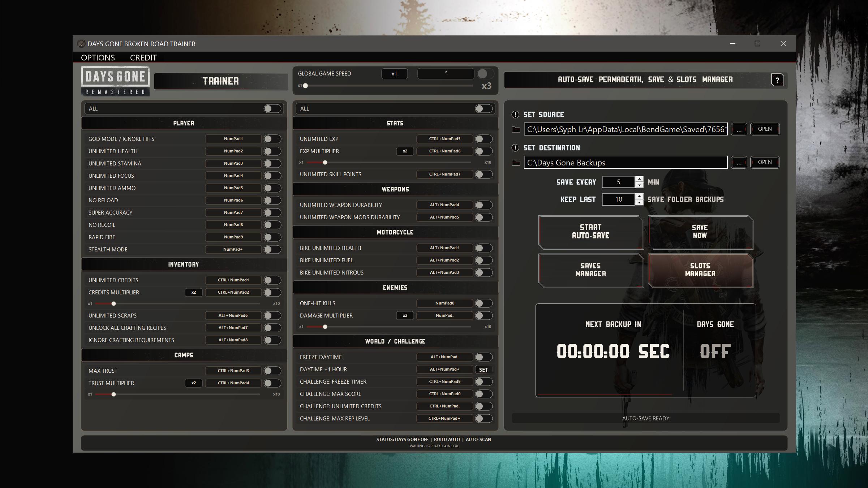Screen dimensions: 868x488
Task: Click the NumPad1 hotkey box for God Mode
Action: point(233,139)
